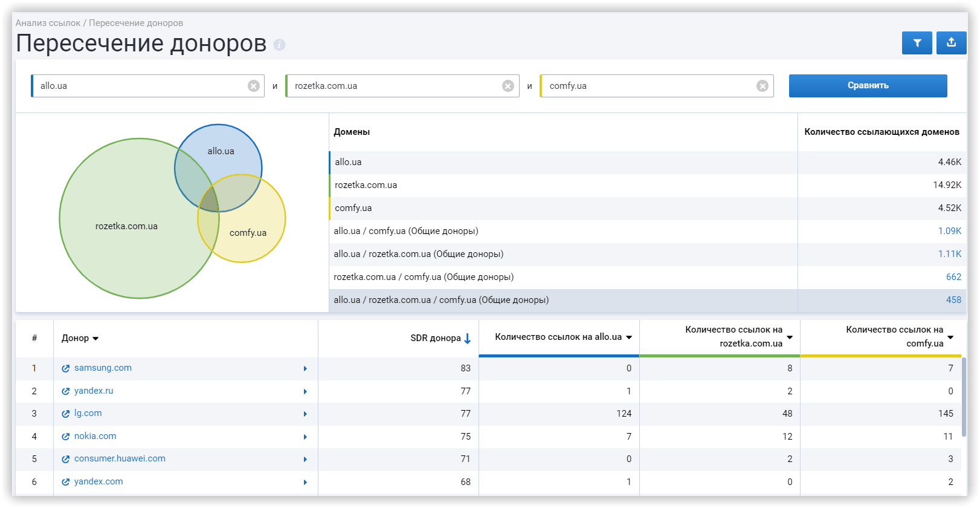Screen dimensions: 980x508
Task: Clear the comfy.ua domain field
Action: coord(762,86)
